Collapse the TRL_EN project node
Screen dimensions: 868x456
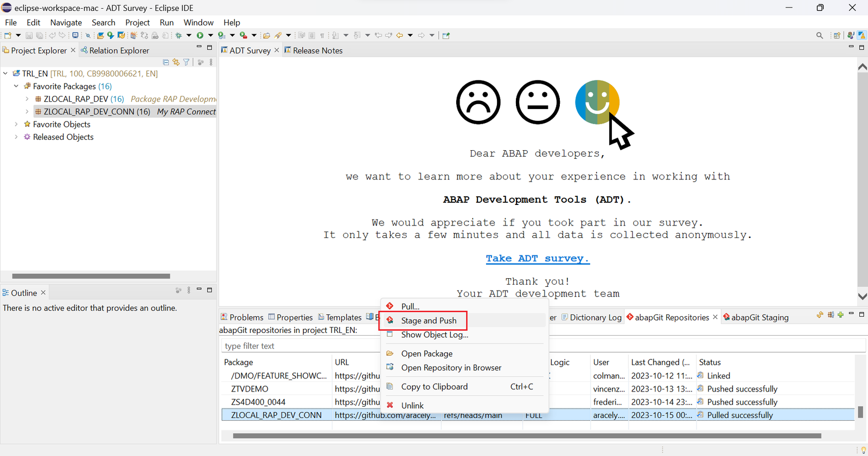tap(5, 73)
